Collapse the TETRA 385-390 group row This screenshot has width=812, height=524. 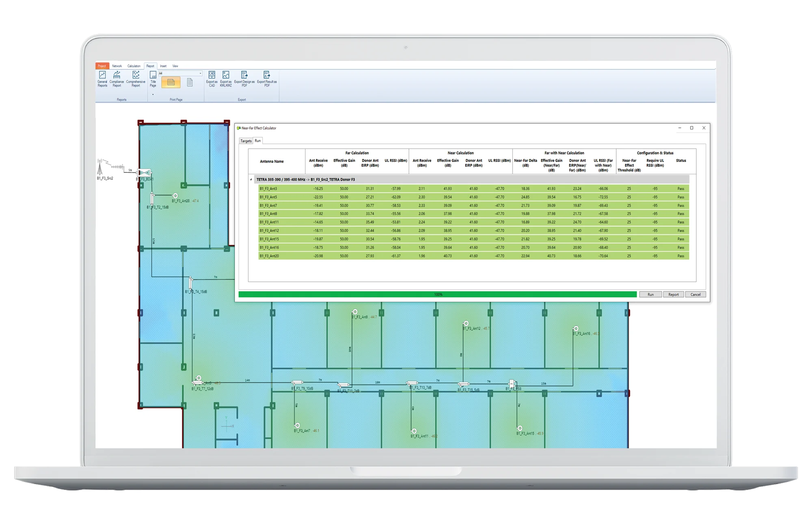[x=251, y=179]
